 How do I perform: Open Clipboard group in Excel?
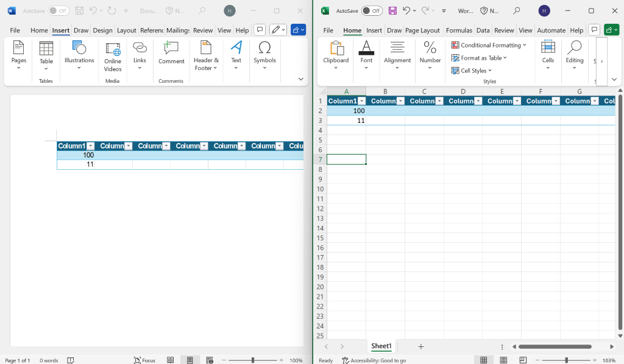click(x=336, y=55)
